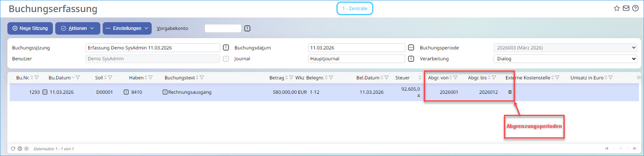Open the Verarbeitung Dialog dropdown
This screenshot has height=156, width=644.
coord(565,59)
